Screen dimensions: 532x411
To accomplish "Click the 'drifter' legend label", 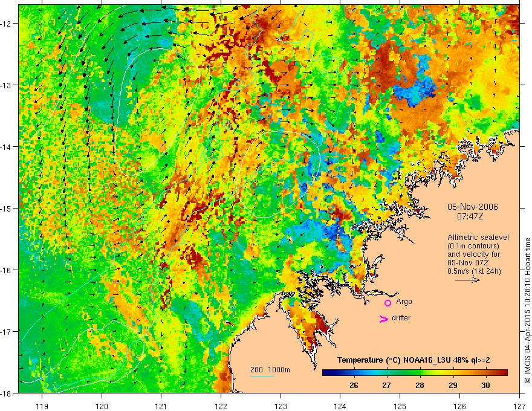I will point(401,318).
